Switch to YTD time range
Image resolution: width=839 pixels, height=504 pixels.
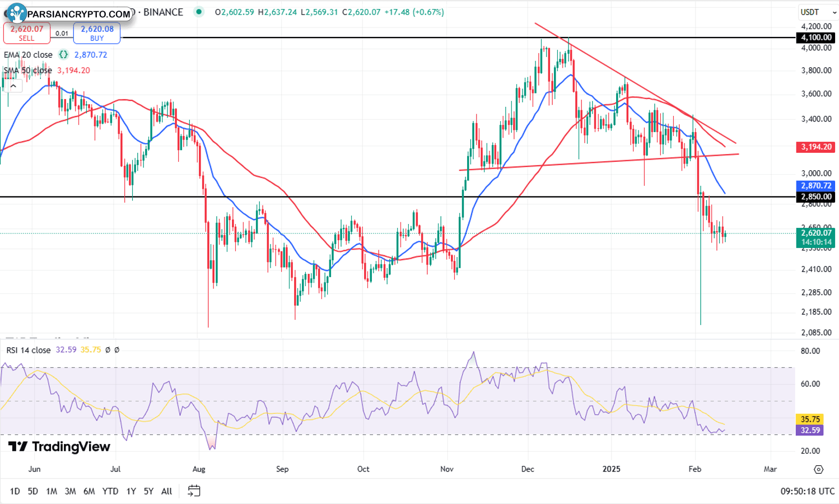click(110, 491)
